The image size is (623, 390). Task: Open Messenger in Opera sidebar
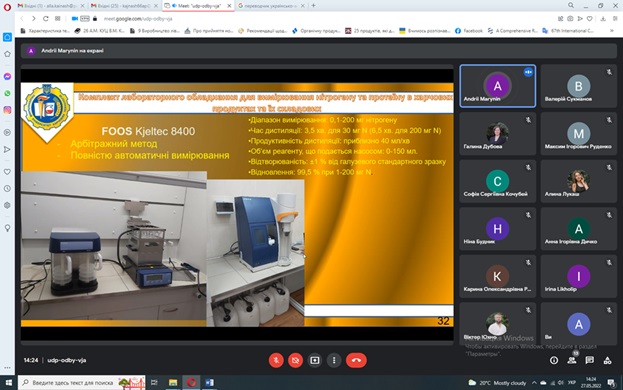[x=7, y=76]
